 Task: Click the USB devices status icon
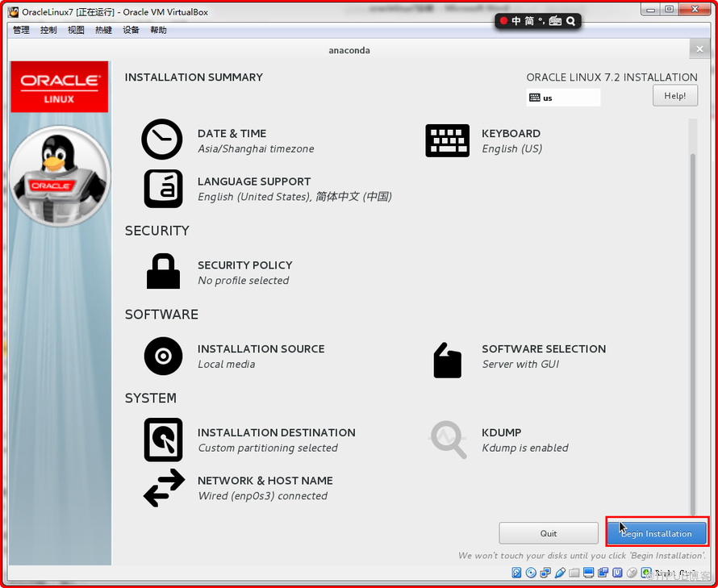click(560, 573)
